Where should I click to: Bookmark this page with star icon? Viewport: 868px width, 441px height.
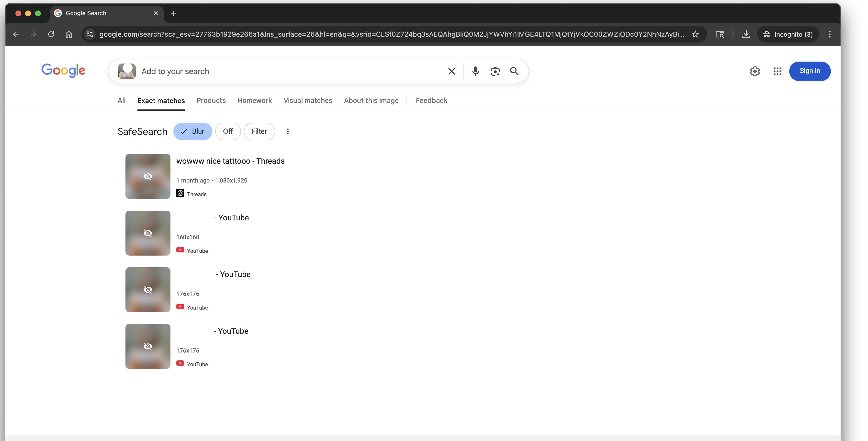point(695,34)
